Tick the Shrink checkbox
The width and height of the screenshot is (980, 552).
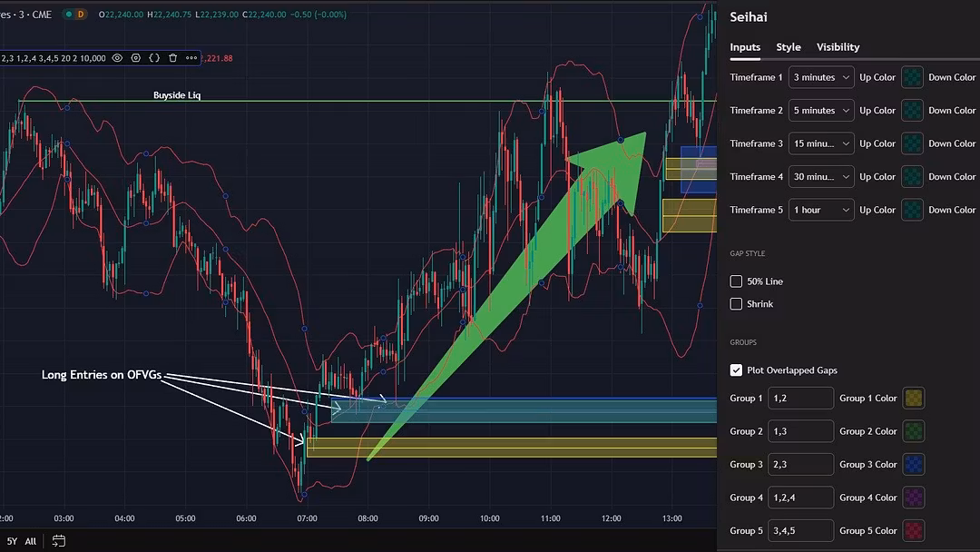click(736, 304)
